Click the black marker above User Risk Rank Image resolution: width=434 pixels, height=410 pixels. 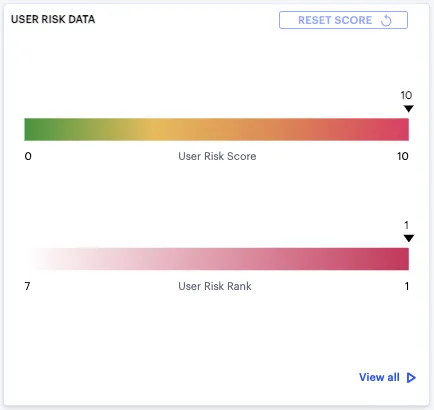pos(409,238)
